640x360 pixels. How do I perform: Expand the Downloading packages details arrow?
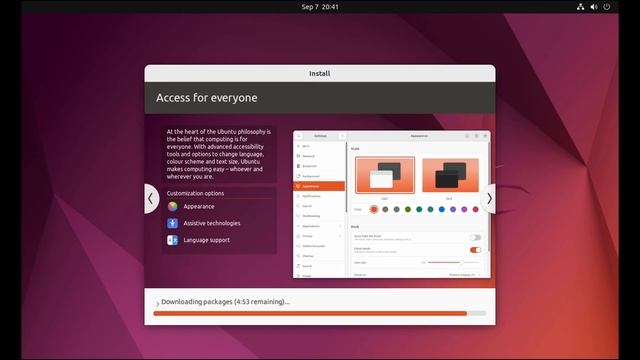point(158,303)
